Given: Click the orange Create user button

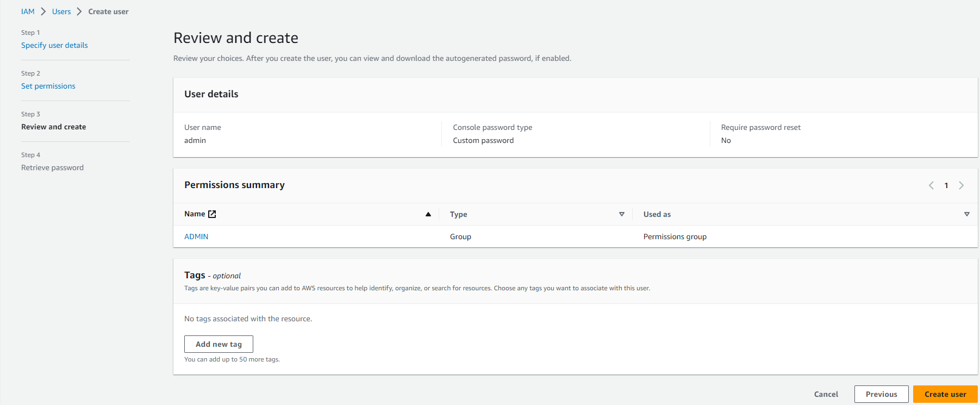Looking at the screenshot, I should tap(945, 394).
